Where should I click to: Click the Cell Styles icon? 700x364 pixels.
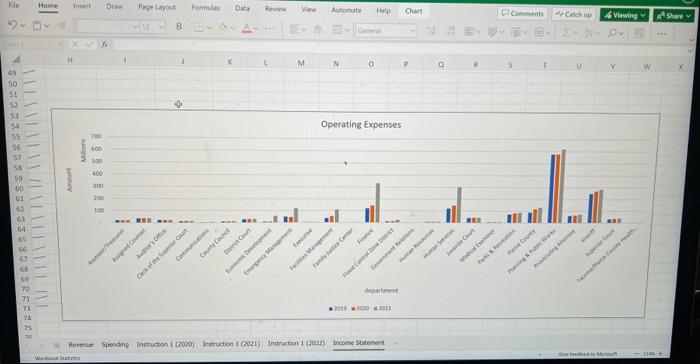click(492, 32)
